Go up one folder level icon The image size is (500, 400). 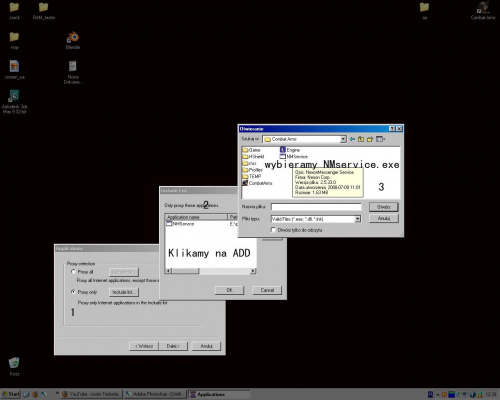coord(361,139)
